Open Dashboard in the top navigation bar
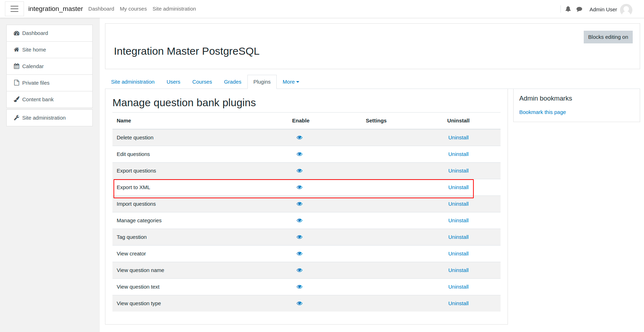This screenshot has width=644, height=332. (101, 9)
